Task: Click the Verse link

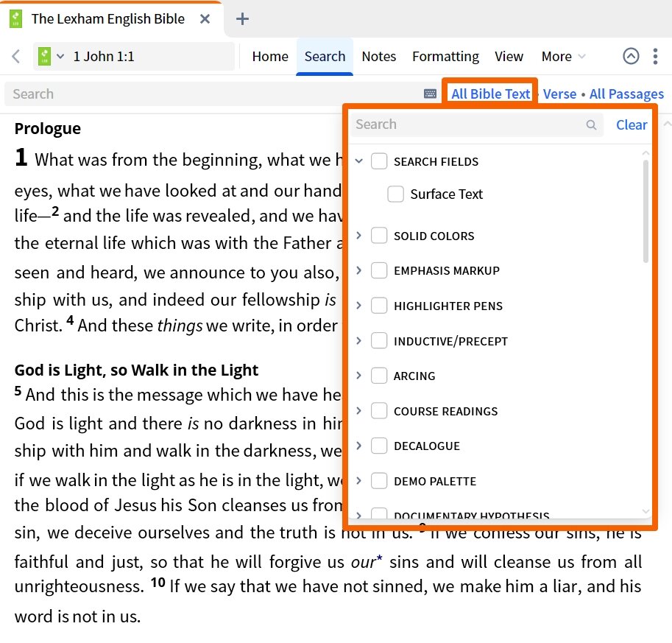Action: coord(559,94)
